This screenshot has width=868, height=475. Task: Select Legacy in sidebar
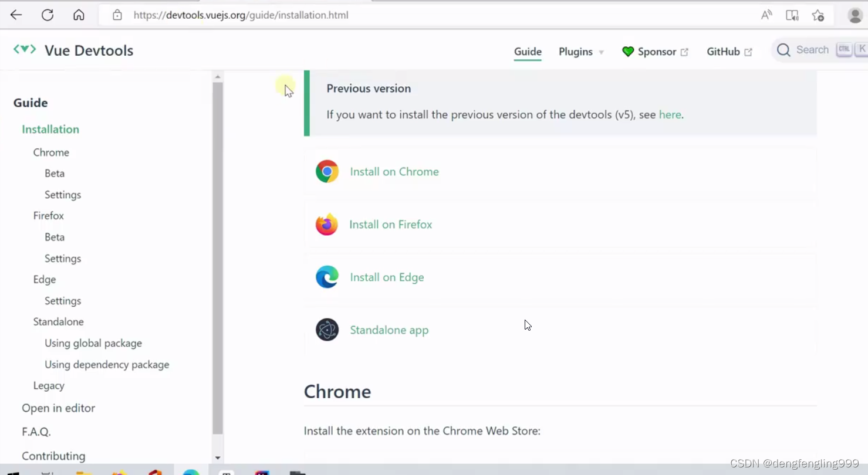point(49,386)
